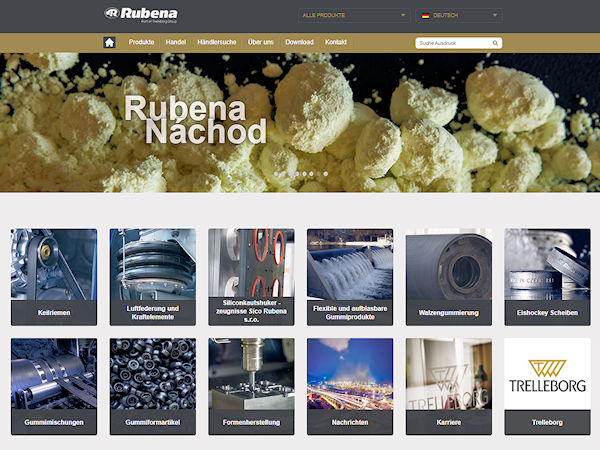
Task: Open the Gummimischungen tile image
Action: [x=54, y=374]
